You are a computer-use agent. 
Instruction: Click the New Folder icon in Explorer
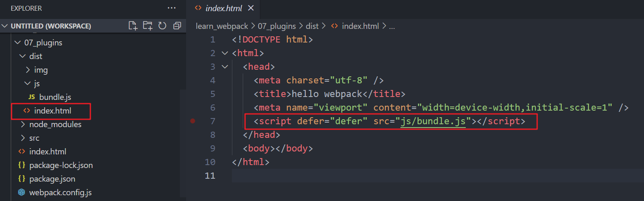click(148, 26)
